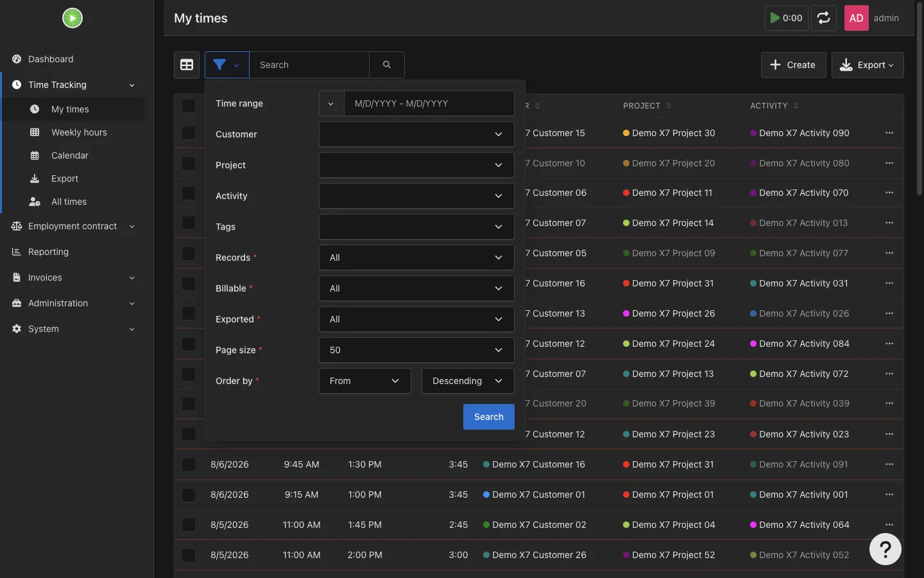Image resolution: width=924 pixels, height=578 pixels.
Task: Select checkbox for Customer 02 row
Action: [188, 525]
